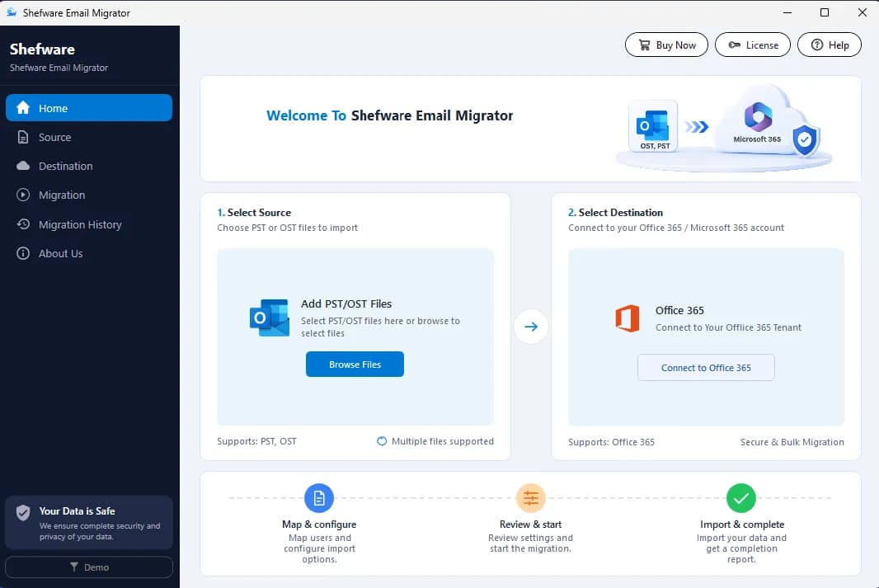The height and width of the screenshot is (588, 879).
Task: Go to the Source section
Action: pyautogui.click(x=89, y=137)
